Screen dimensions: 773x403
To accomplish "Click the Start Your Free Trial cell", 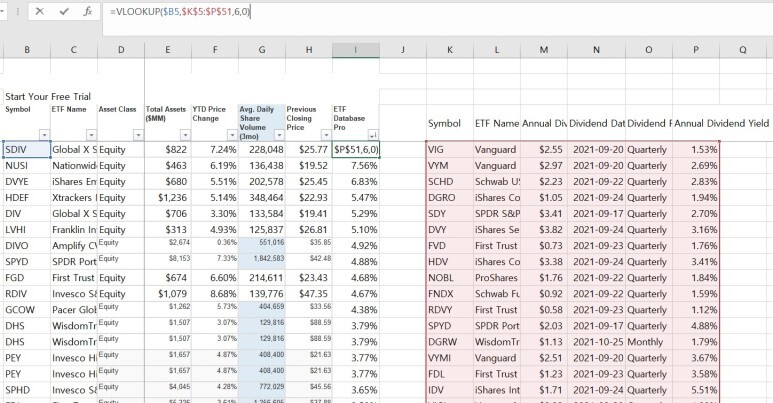I will (48, 97).
